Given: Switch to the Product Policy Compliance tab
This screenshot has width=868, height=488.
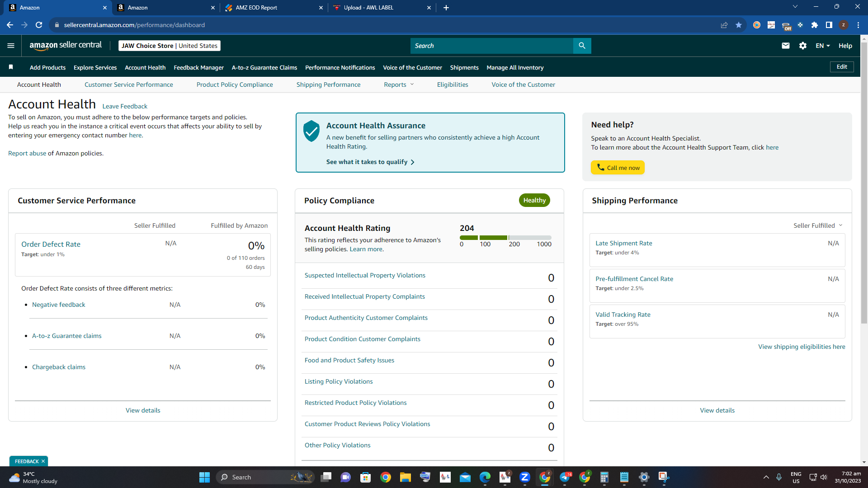Looking at the screenshot, I should coord(235,84).
